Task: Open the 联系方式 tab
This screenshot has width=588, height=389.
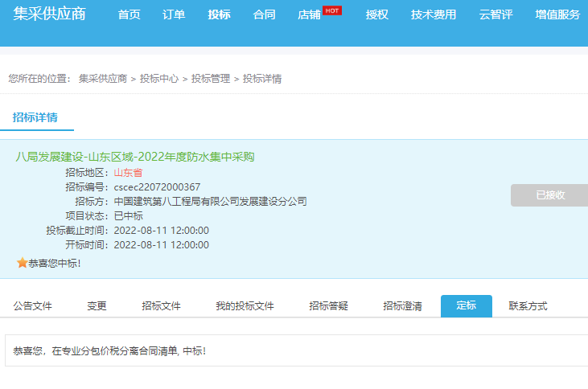Action: coord(528,306)
